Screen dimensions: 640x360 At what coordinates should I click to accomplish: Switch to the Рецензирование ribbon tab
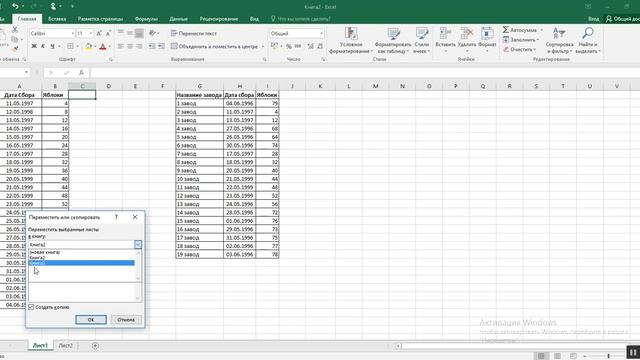click(x=218, y=19)
